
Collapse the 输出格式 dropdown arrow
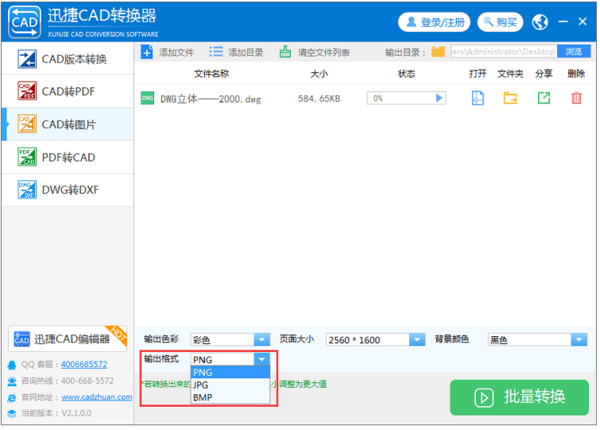click(x=262, y=359)
